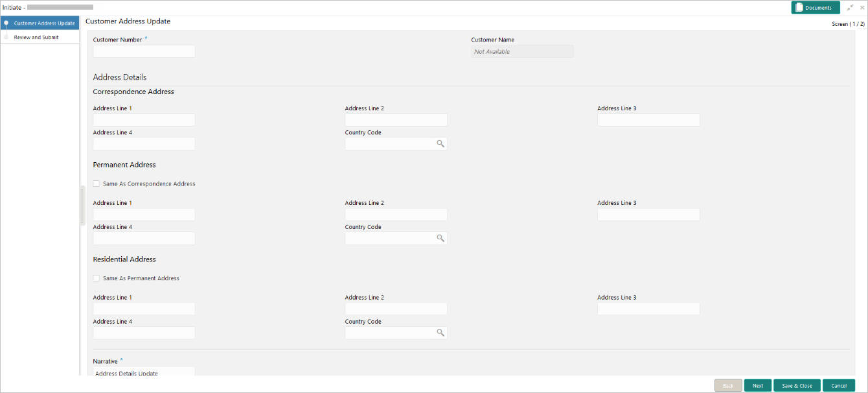Click the Correspondence Address country code search icon

(440, 144)
